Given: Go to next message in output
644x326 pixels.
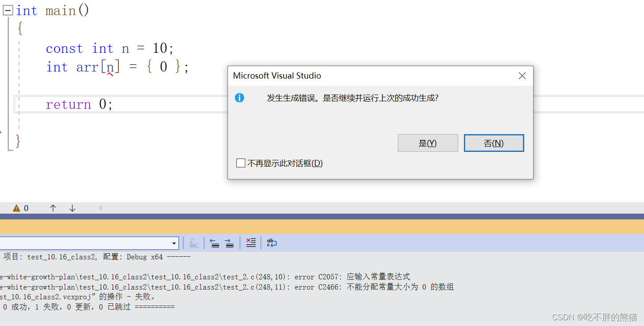Looking at the screenshot, I should 229,243.
